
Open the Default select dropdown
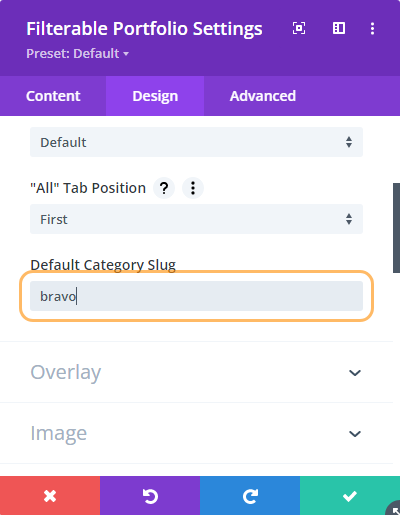tap(196, 142)
